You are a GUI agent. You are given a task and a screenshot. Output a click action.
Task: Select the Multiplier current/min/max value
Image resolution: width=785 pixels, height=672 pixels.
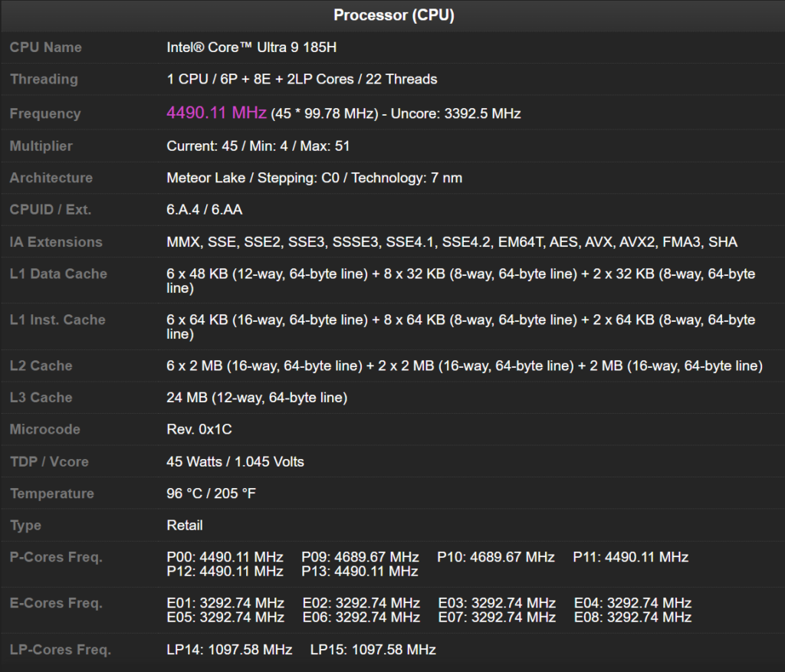coord(258,146)
